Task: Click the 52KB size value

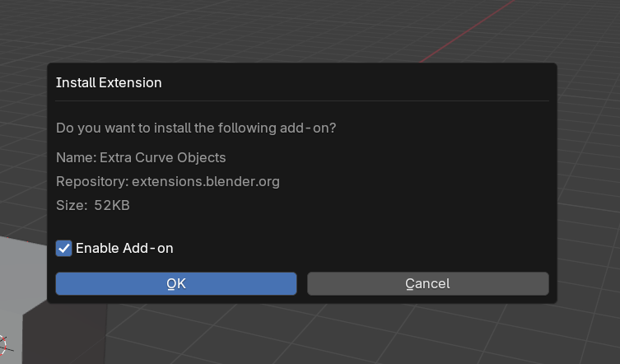Action: (x=111, y=205)
